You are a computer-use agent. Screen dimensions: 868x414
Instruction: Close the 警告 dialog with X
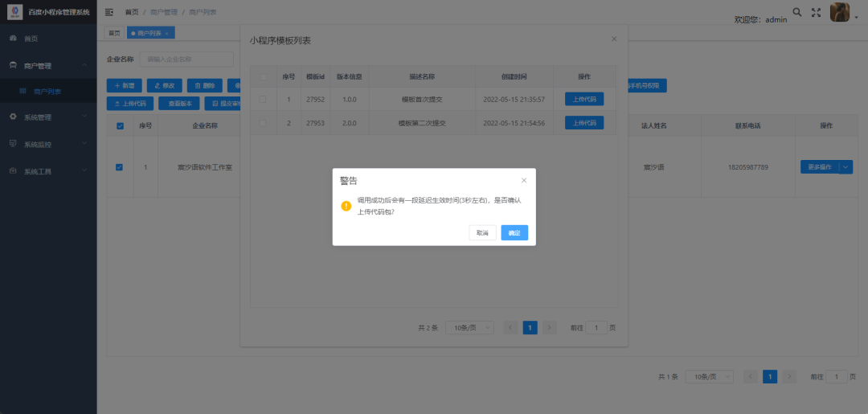[x=524, y=180]
